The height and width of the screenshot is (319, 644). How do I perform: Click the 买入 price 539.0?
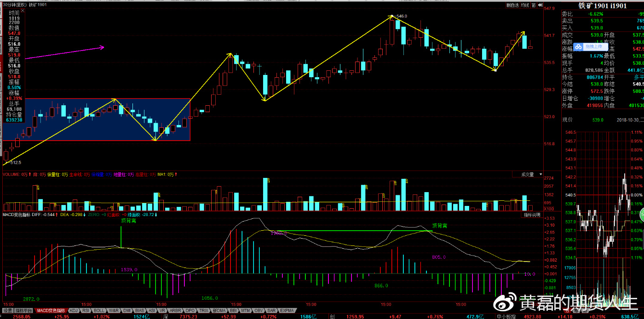click(597, 28)
